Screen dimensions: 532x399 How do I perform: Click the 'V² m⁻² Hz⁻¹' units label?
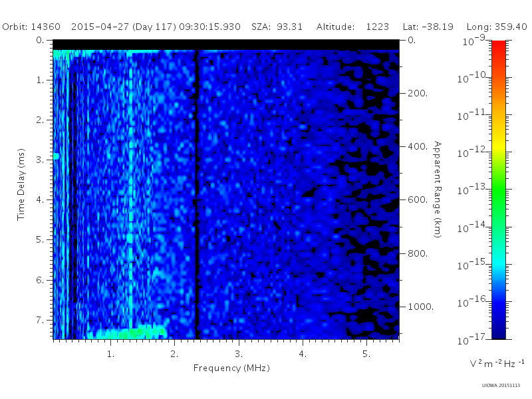coord(497,364)
